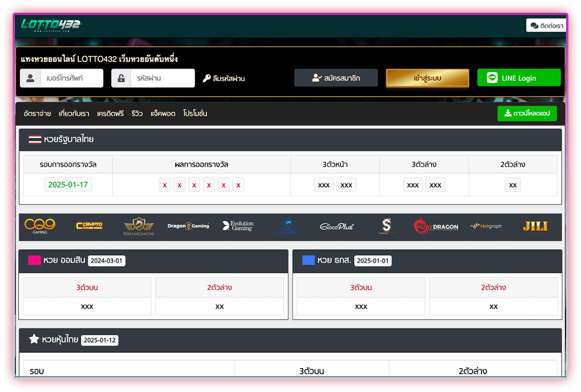Select the Evolution Gaming logo

pyautogui.click(x=238, y=226)
